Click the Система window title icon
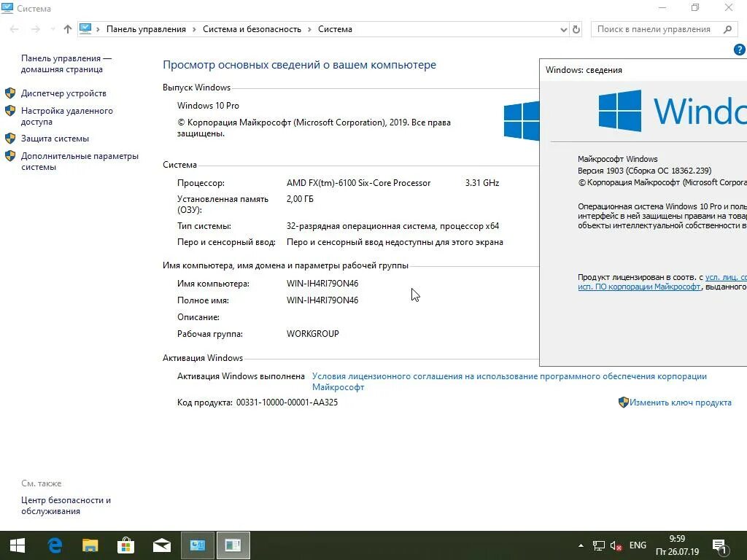This screenshot has width=747, height=560. pyautogui.click(x=7, y=8)
